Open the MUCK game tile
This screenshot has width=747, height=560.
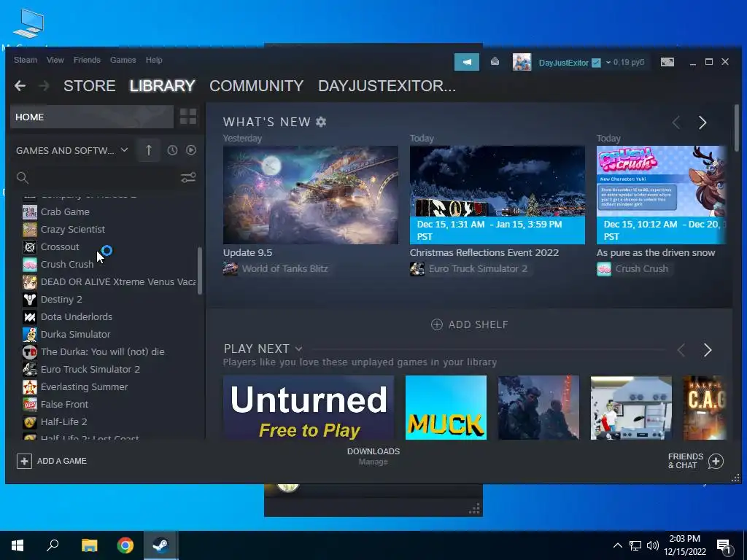(x=446, y=408)
